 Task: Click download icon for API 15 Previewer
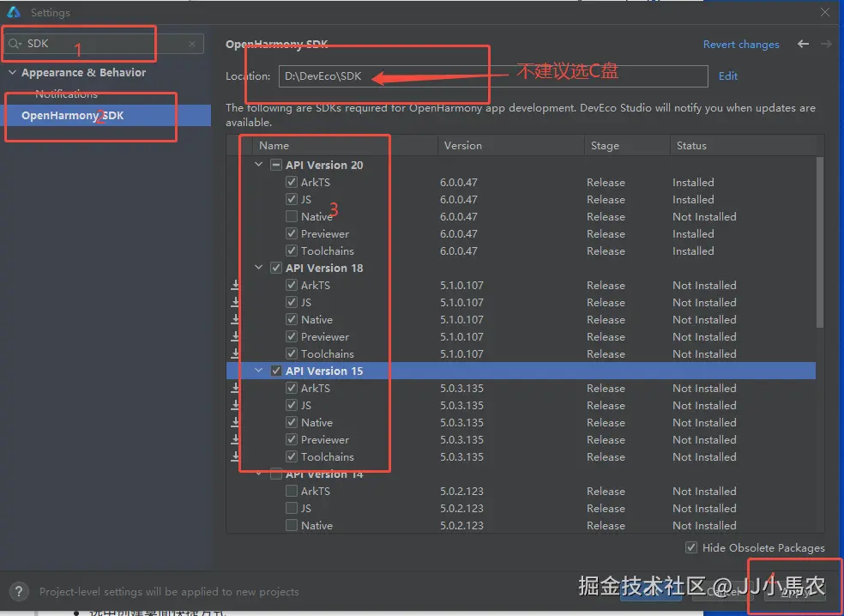click(x=235, y=439)
